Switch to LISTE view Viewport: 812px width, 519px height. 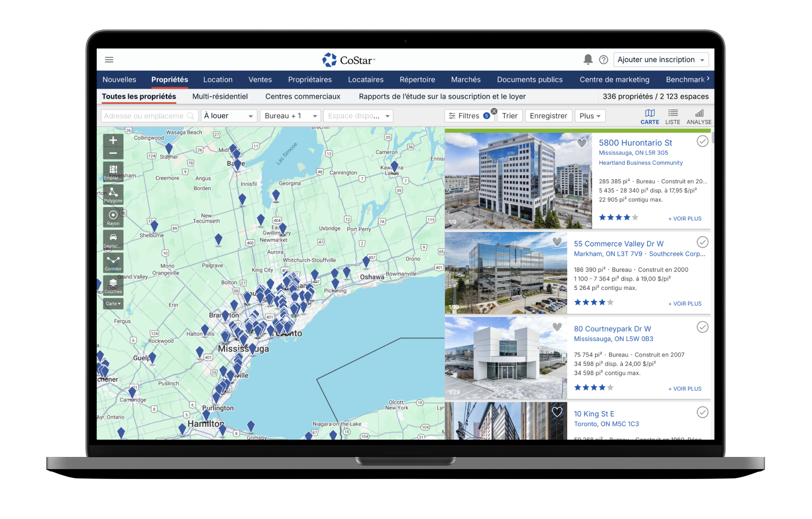pos(673,116)
